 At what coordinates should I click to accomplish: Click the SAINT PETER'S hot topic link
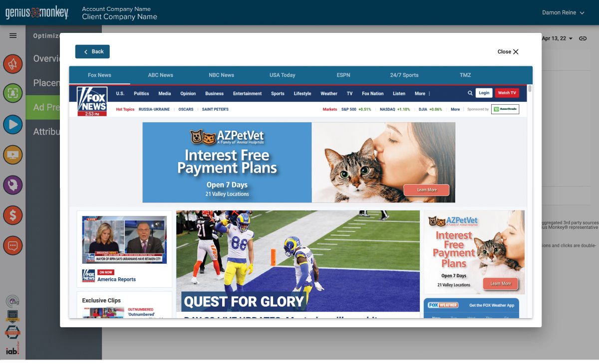[x=215, y=109]
